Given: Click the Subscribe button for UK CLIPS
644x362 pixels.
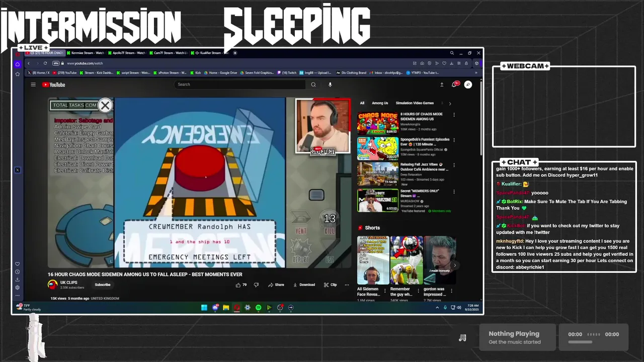Looking at the screenshot, I should [103, 285].
